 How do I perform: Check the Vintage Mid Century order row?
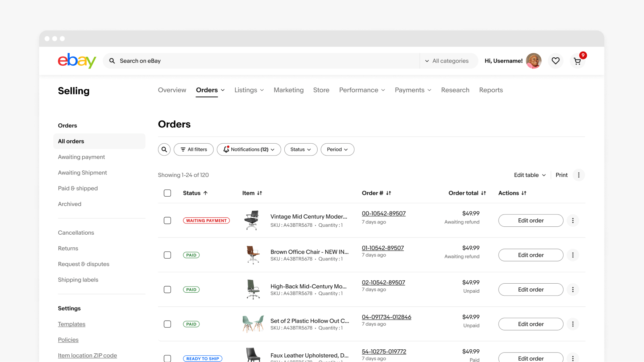point(167,220)
